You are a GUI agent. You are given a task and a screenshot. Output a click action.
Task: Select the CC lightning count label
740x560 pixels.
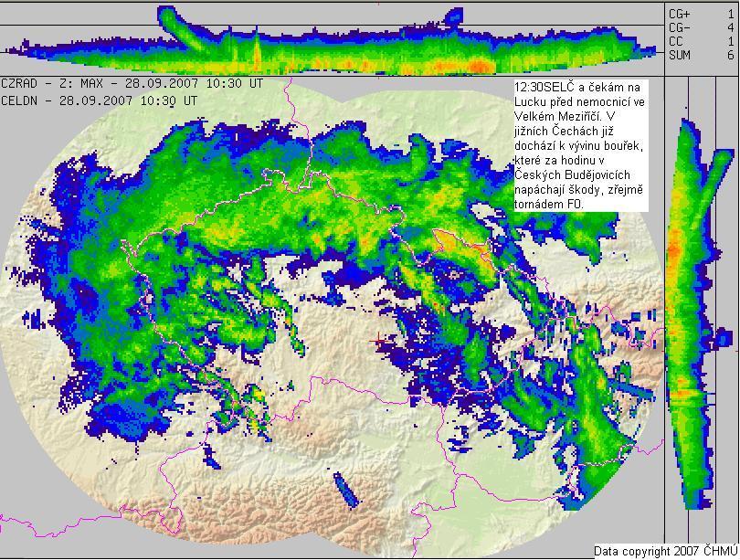(676, 42)
